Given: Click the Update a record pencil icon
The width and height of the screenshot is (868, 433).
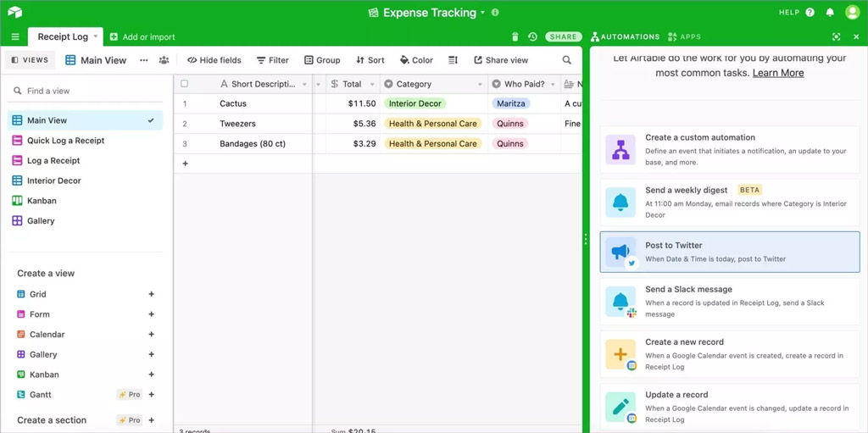Looking at the screenshot, I should click(x=620, y=407).
